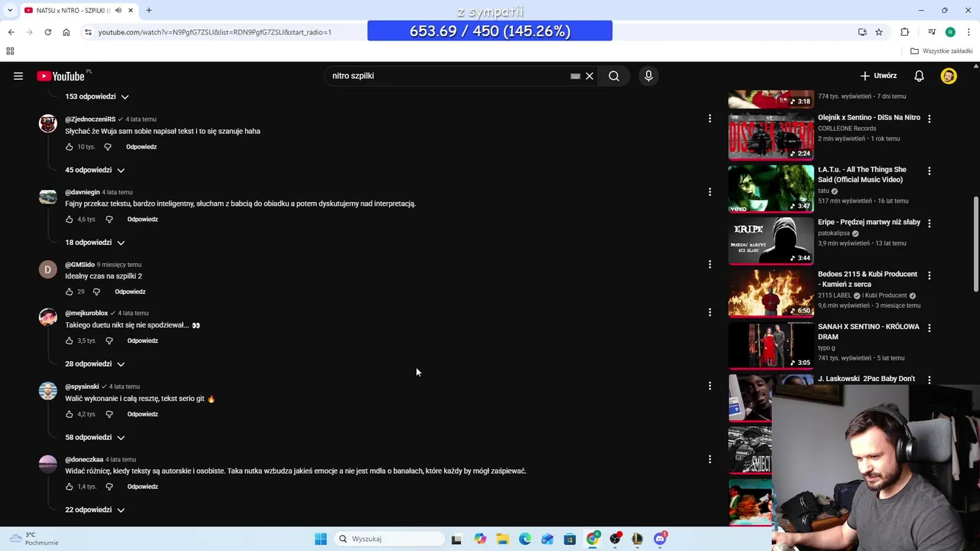Switch to the NATSU x NITRO tab

(x=78, y=10)
